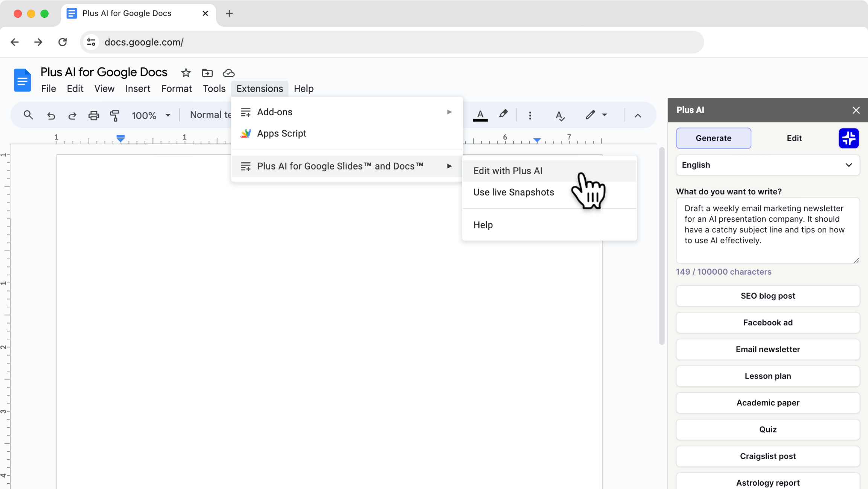868x489 pixels.
Task: Reload the browser page
Action: pyautogui.click(x=62, y=42)
